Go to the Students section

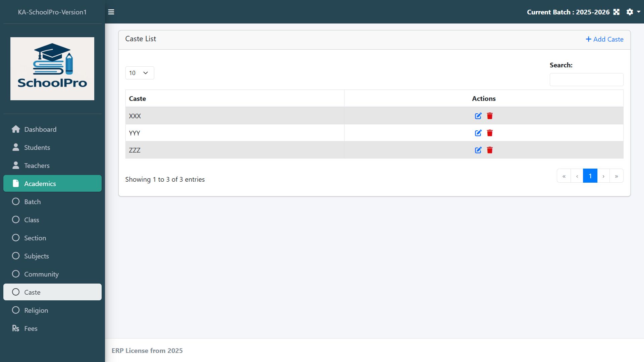point(37,147)
